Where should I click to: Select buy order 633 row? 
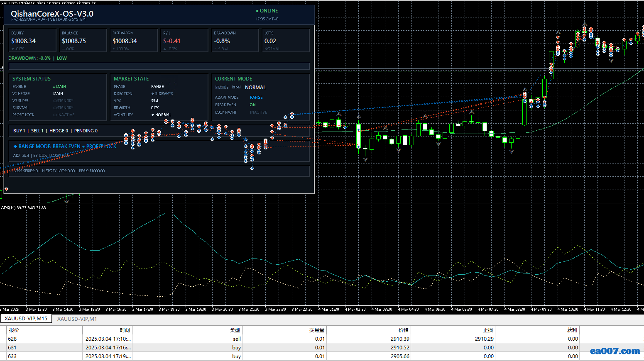pyautogui.click(x=322, y=356)
